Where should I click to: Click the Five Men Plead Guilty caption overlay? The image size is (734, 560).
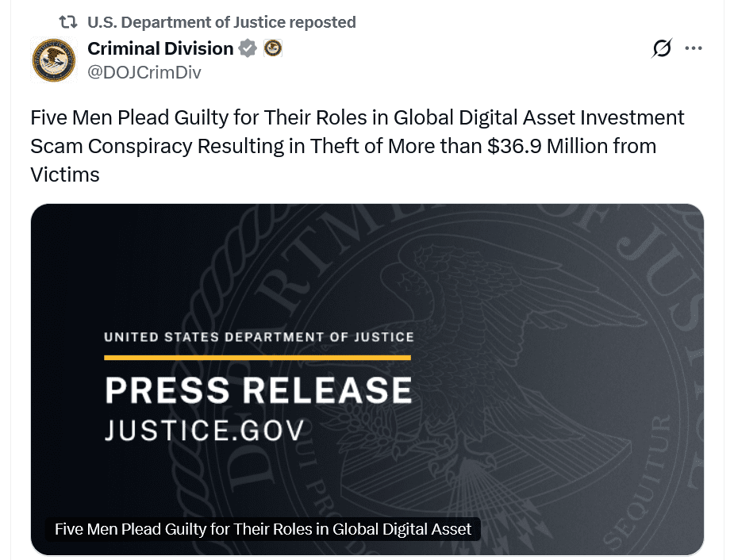point(263,529)
